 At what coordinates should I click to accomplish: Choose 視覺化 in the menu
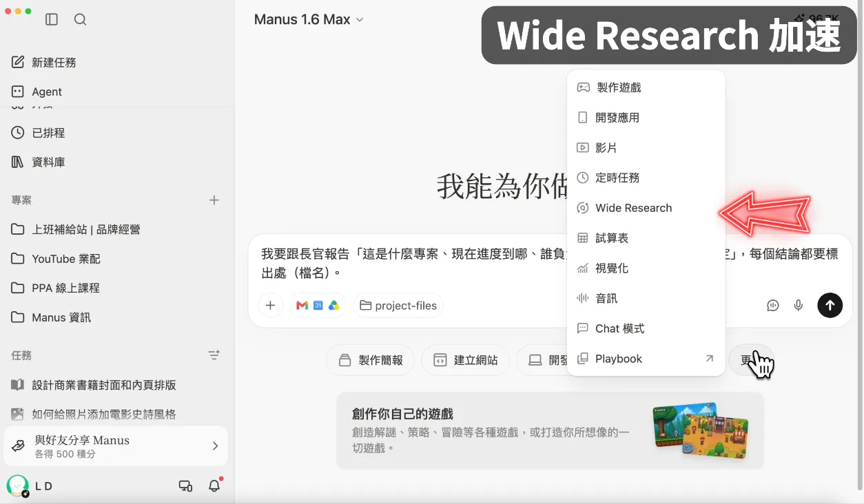coord(646,269)
